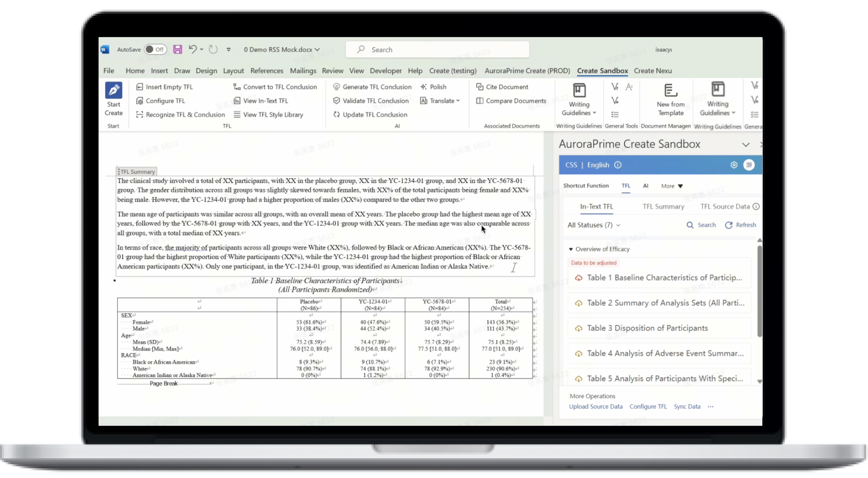The height and width of the screenshot is (478, 868).
Task: Click the Polish AI tool
Action: (x=434, y=87)
